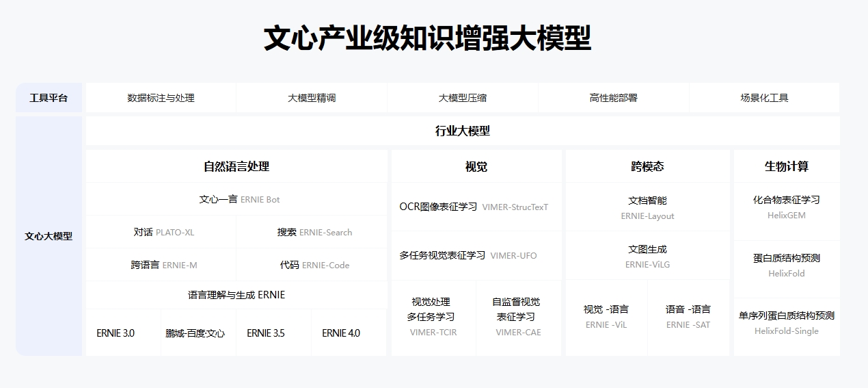
Task: Select the 语言理解与生成 ERNIE row
Action: pos(236,295)
